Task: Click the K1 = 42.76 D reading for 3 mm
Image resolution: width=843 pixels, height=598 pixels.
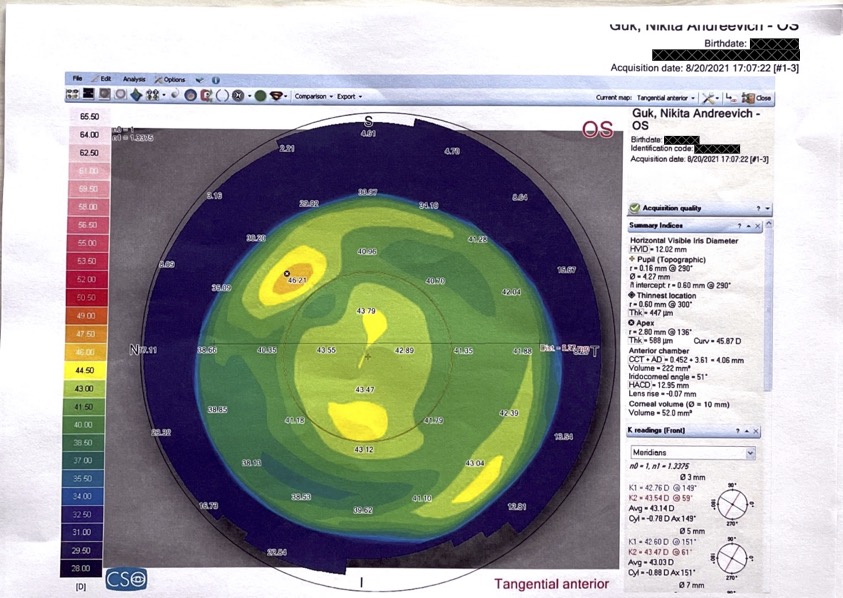Action: pyautogui.click(x=662, y=488)
